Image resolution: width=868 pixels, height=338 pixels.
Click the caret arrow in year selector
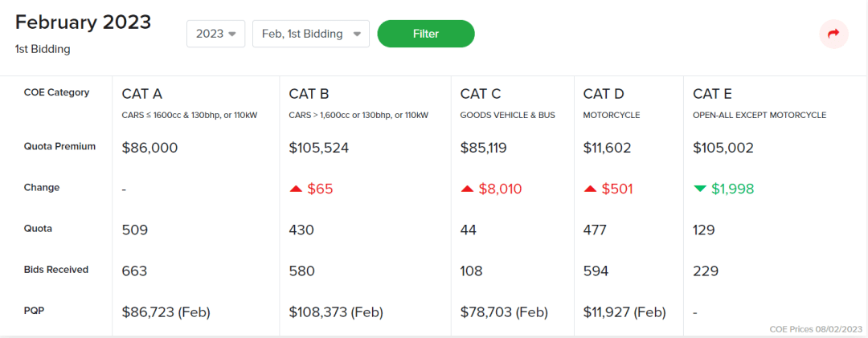pos(232,35)
